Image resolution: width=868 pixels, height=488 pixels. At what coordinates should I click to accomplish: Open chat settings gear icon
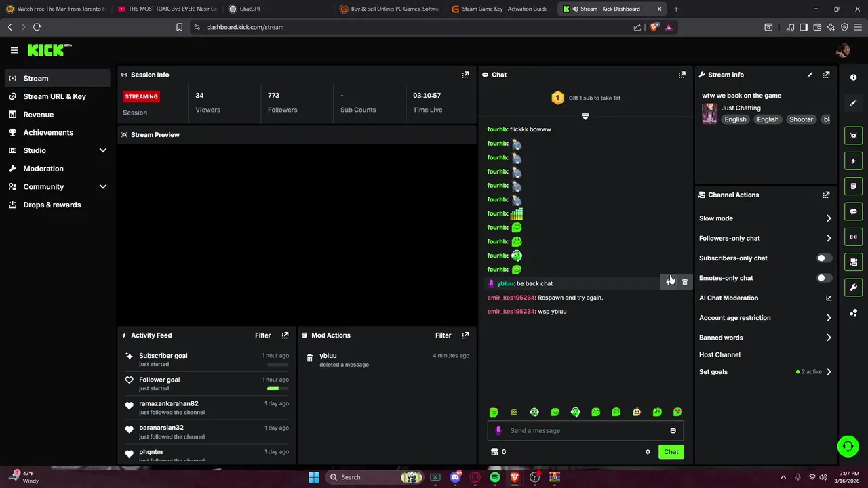648,452
